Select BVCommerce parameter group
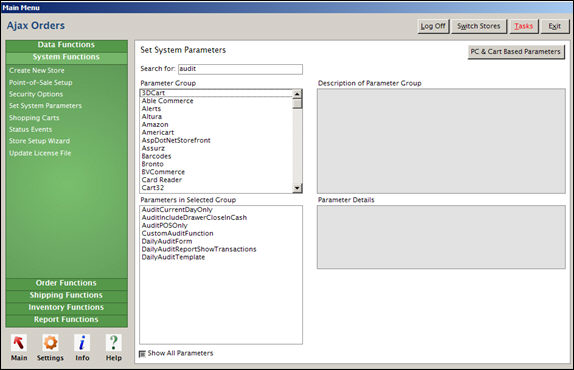The image size is (574, 370). click(216, 172)
